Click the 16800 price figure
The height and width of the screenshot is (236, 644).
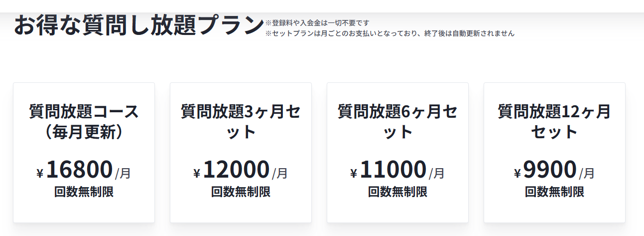[x=79, y=170]
